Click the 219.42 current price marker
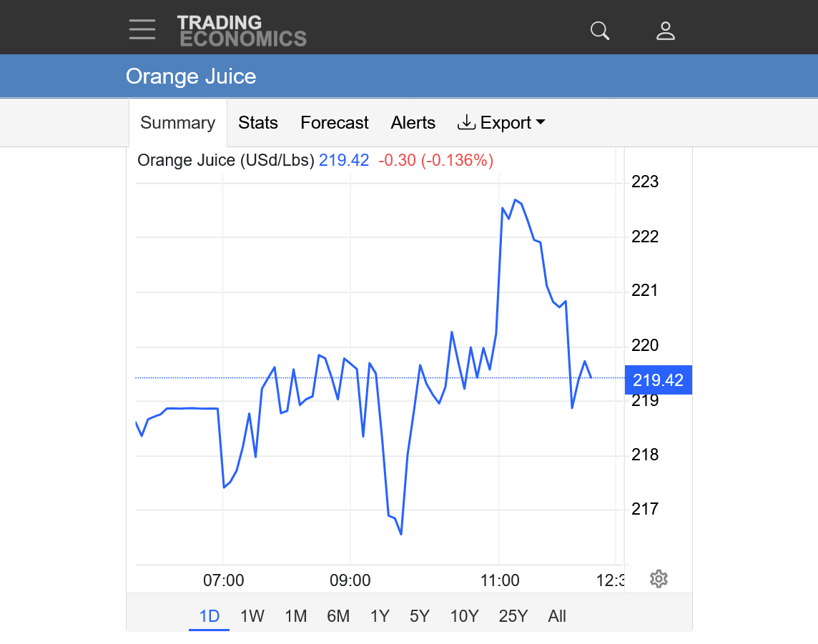818x644 pixels. 658,380
